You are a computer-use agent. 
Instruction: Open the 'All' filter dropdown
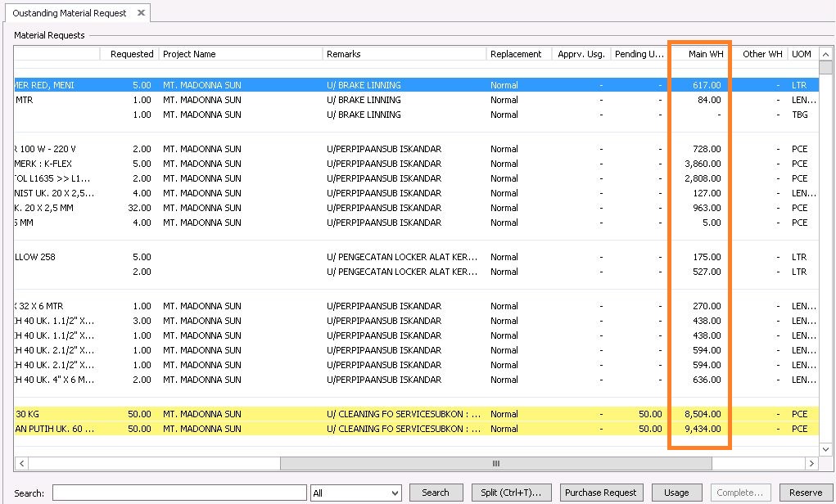[x=355, y=493]
